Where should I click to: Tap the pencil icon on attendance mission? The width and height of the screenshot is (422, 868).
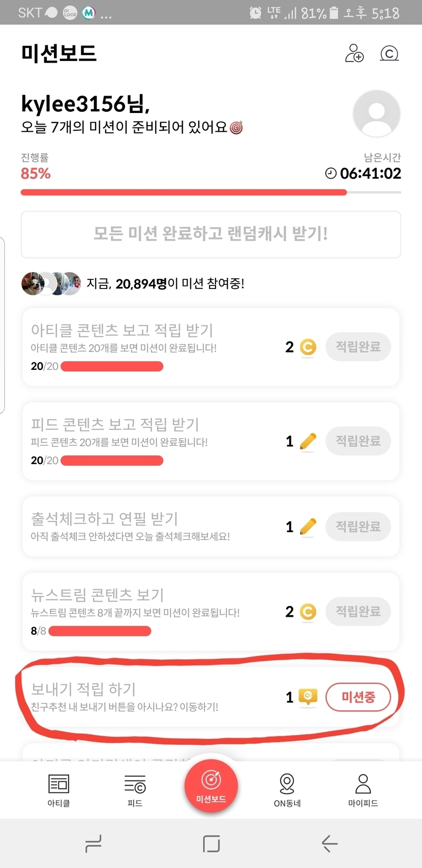pos(308,527)
